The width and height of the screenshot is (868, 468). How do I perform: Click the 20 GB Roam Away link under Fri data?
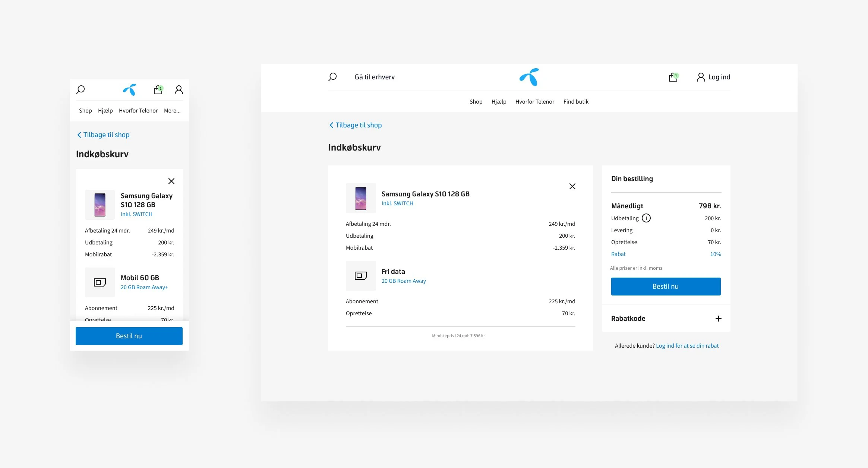point(404,281)
